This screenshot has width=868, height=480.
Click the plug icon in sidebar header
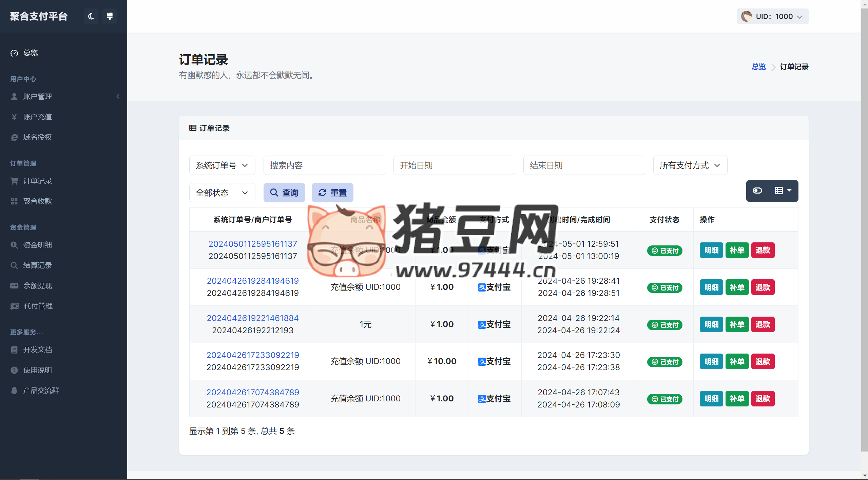click(110, 16)
